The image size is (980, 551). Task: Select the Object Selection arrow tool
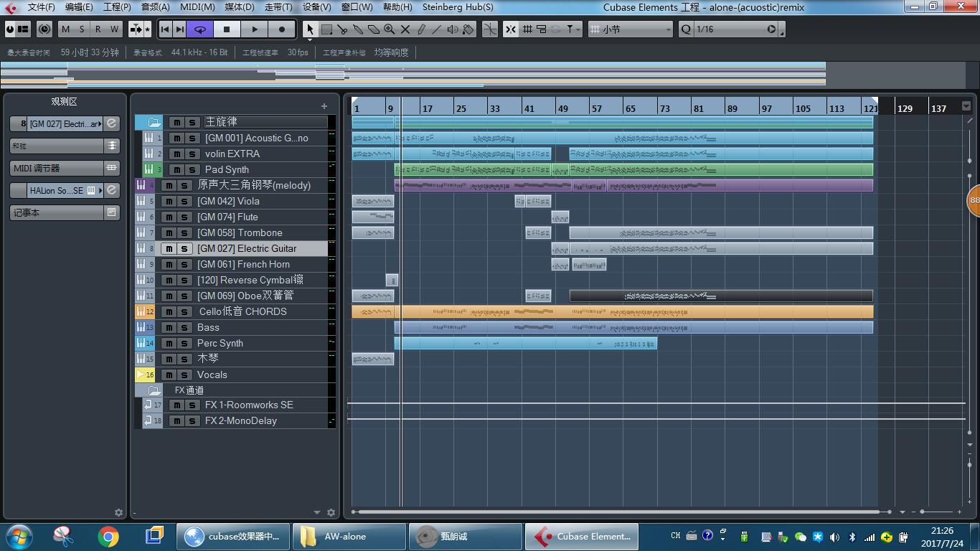pos(310,29)
